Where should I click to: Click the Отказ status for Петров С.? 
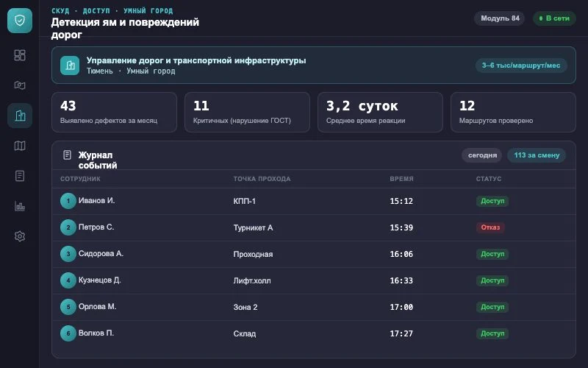pyautogui.click(x=490, y=227)
